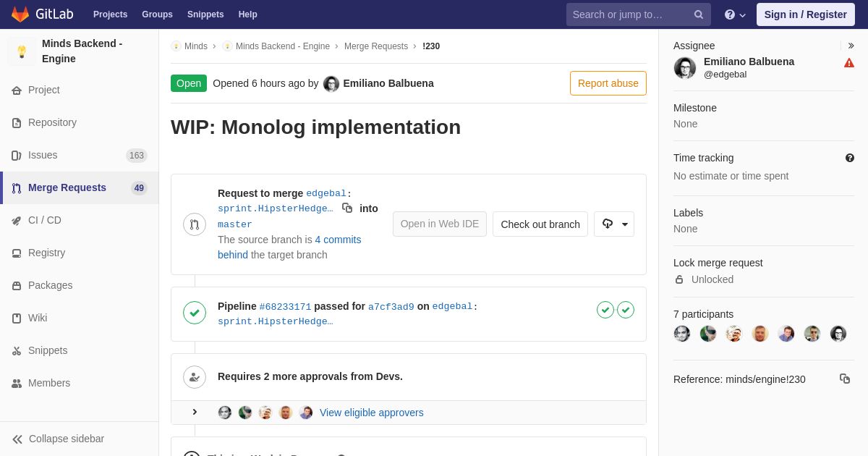Click the Issues sidebar icon
This screenshot has width=868, height=456.
tap(17, 156)
